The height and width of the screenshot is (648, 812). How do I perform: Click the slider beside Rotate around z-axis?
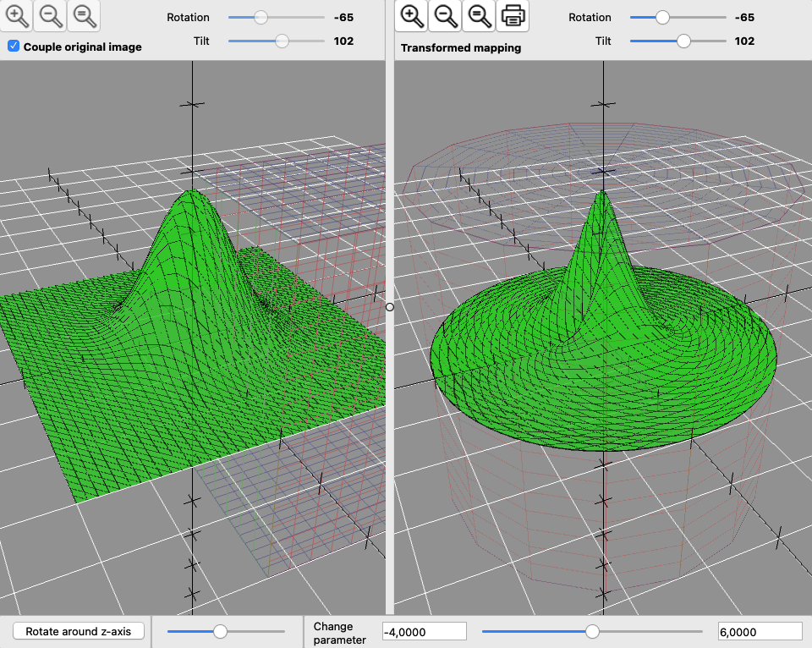221,631
